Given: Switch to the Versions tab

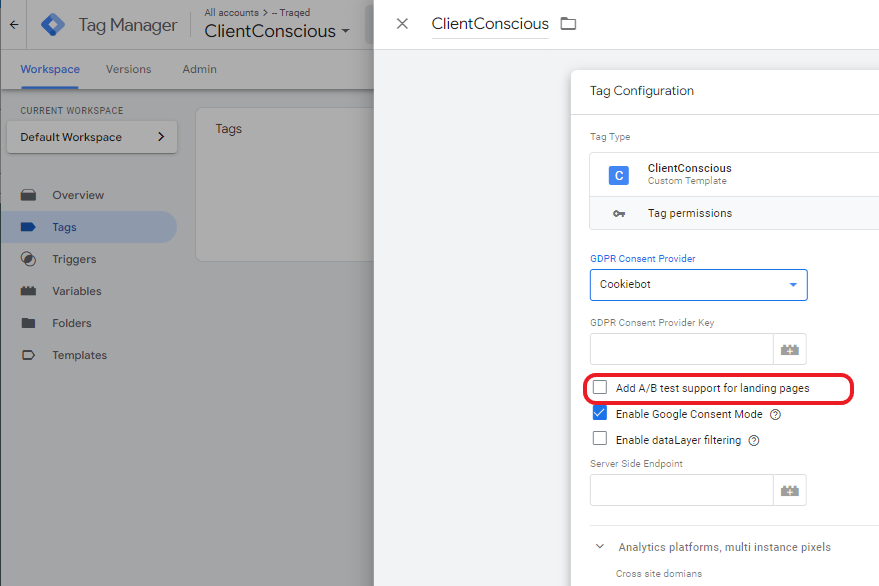Looking at the screenshot, I should tap(128, 69).
